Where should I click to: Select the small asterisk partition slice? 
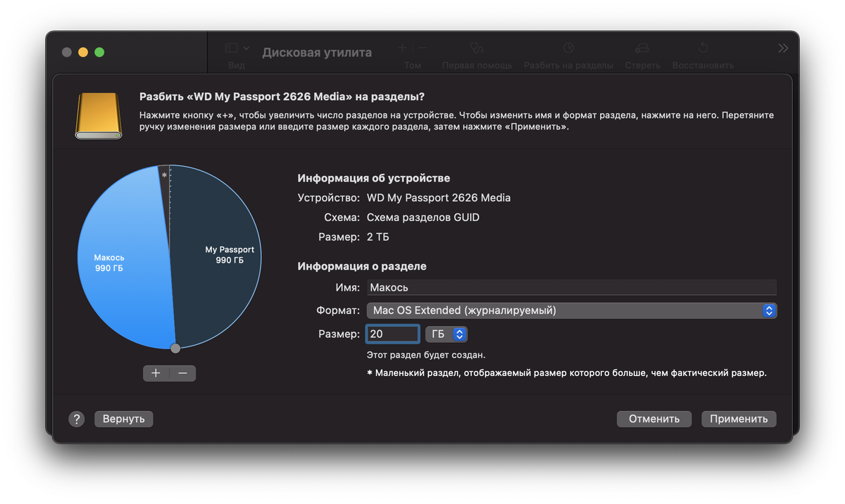point(165,175)
